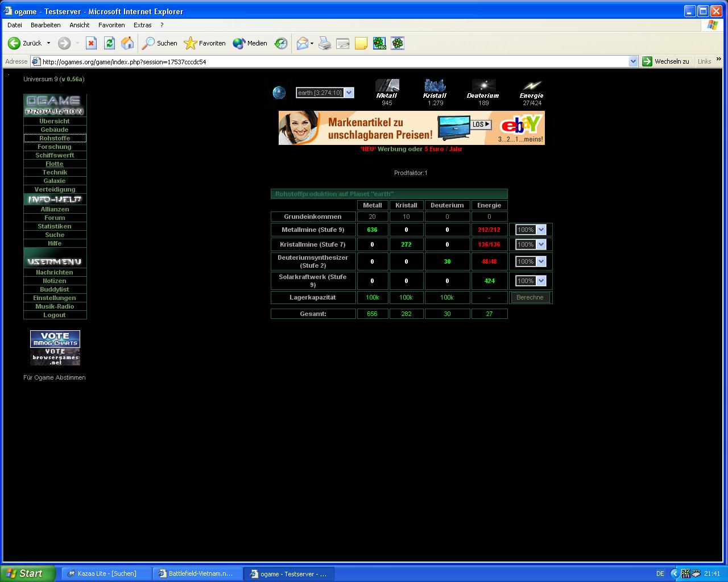The image size is (728, 582).
Task: Open the planet selector dropdown earth [3:274:10]
Action: tap(325, 93)
